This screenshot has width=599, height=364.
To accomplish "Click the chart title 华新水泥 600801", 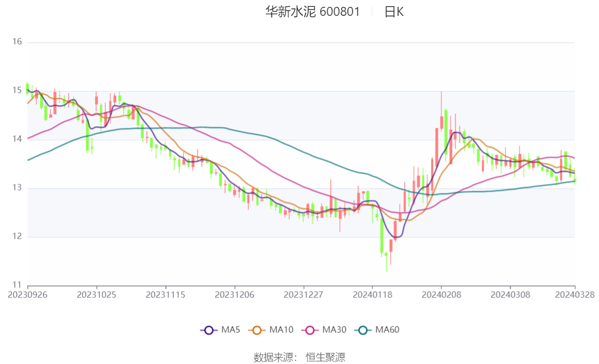I will click(313, 12).
